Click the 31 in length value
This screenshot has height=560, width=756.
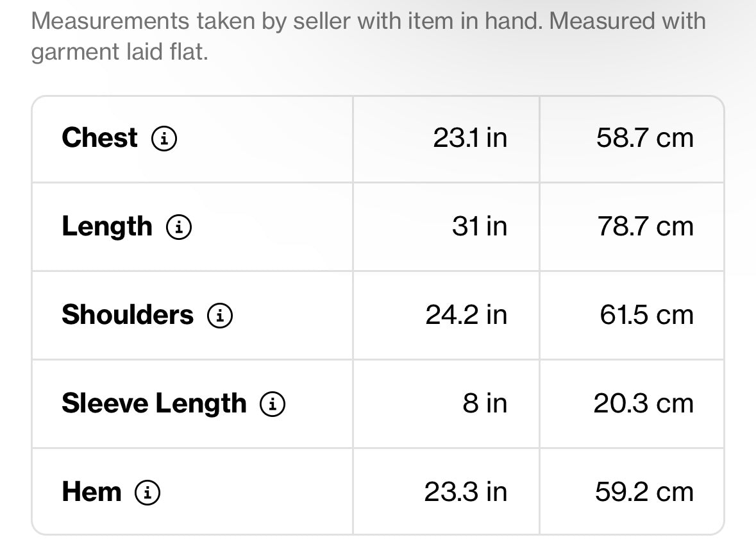(480, 226)
